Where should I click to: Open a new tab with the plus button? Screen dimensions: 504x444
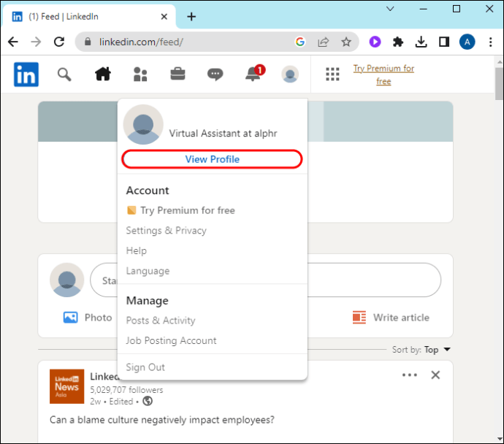click(x=191, y=16)
